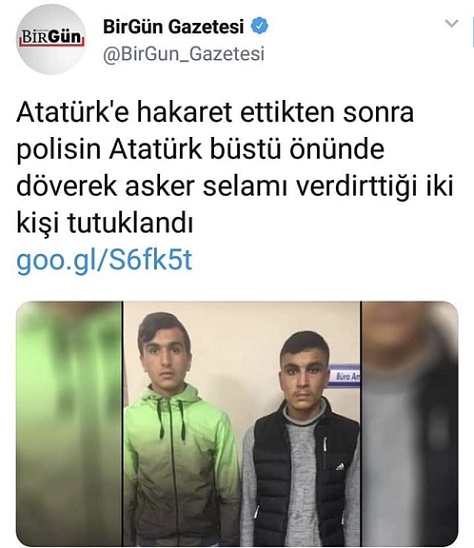Select the word "tutuklandı" in tweet
The image size is (474, 548).
pyautogui.click(x=130, y=223)
